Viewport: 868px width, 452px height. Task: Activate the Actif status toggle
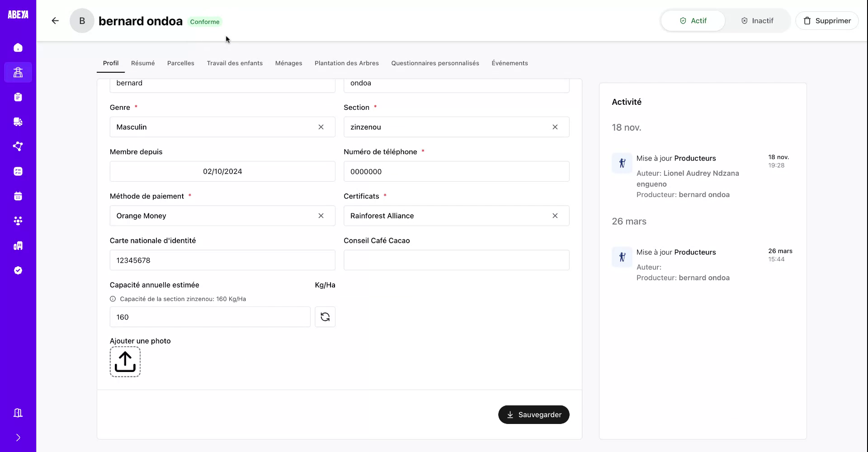[x=693, y=20]
